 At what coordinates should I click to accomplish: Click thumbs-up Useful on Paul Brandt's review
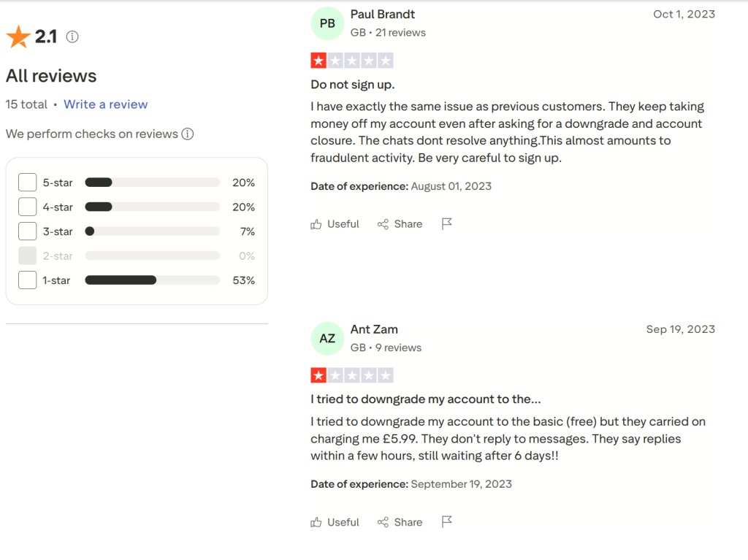(316, 224)
